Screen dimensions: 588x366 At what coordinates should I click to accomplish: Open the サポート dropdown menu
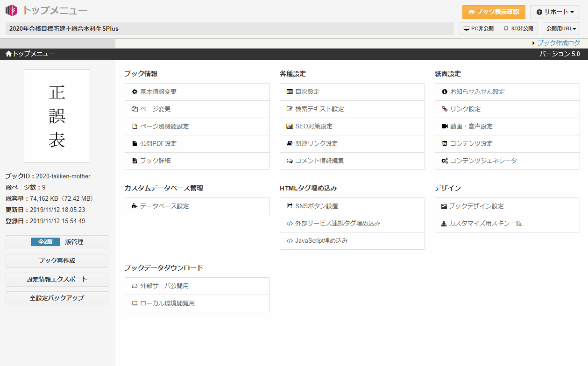pyautogui.click(x=555, y=12)
